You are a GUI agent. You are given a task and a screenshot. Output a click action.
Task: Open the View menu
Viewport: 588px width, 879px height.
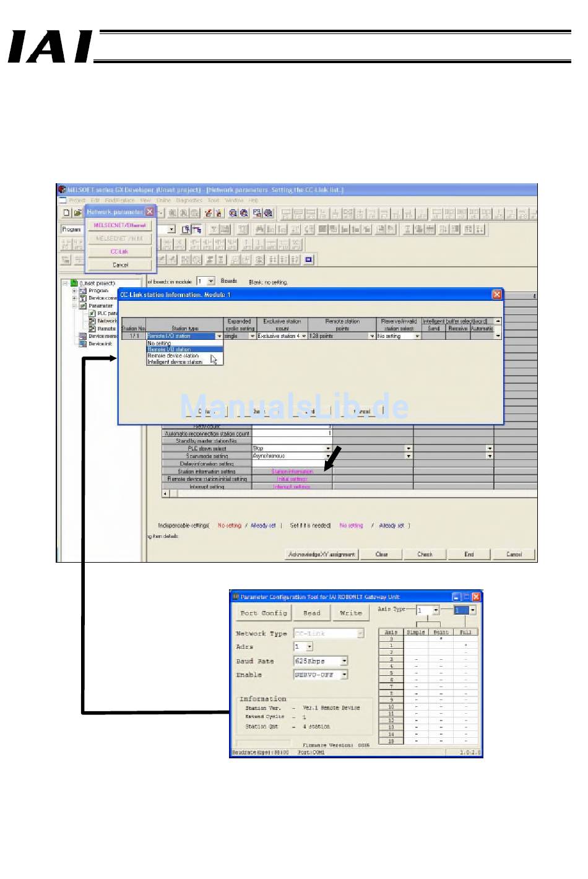(x=145, y=200)
